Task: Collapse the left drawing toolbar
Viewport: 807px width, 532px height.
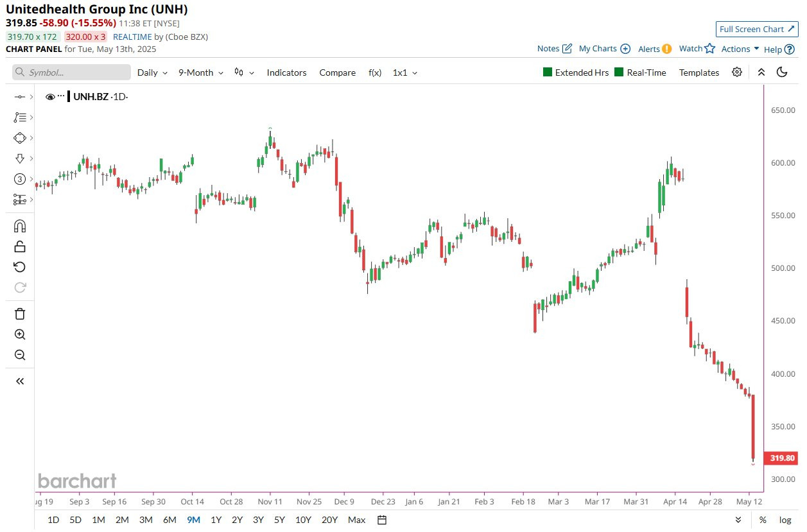Action: coord(19,381)
